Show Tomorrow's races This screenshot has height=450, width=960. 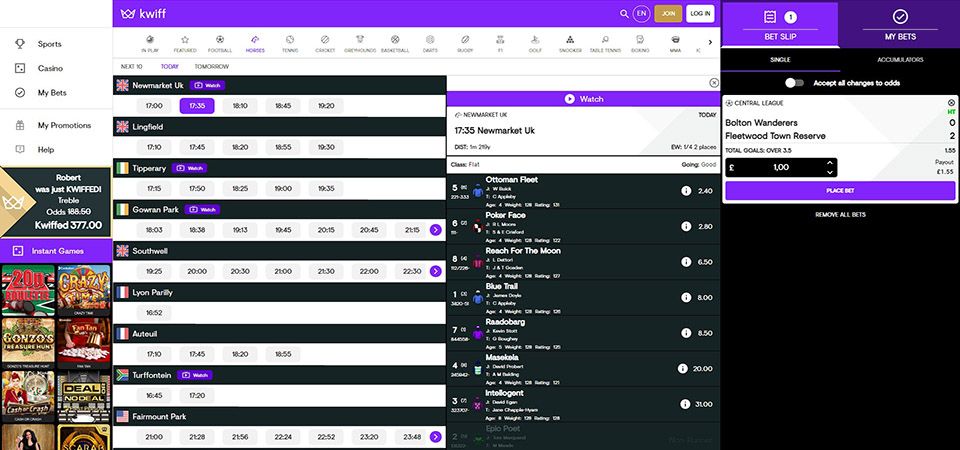(x=212, y=67)
